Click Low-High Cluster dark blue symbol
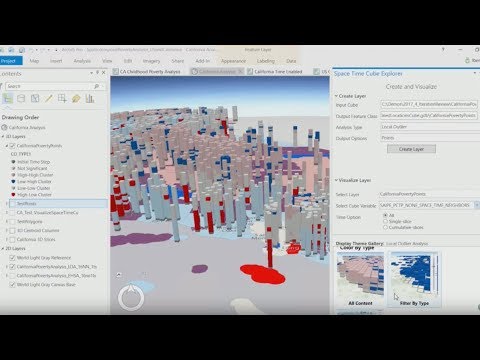Screen dimensions: 480x360 pos(13,182)
